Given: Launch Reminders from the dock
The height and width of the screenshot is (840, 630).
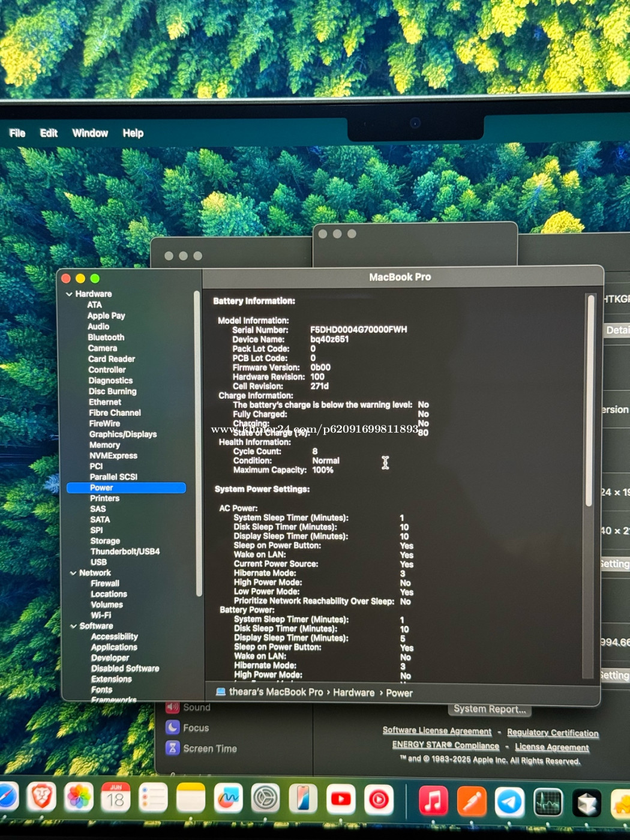Looking at the screenshot, I should [153, 799].
